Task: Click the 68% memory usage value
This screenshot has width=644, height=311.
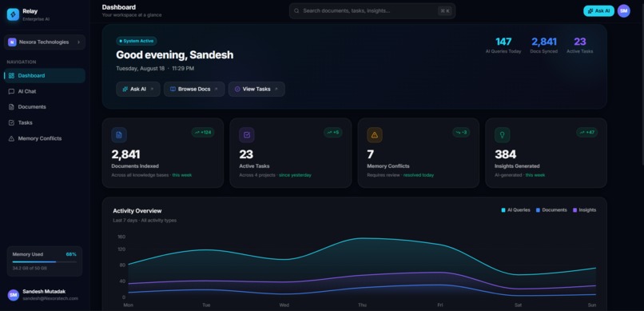Action: point(71,254)
